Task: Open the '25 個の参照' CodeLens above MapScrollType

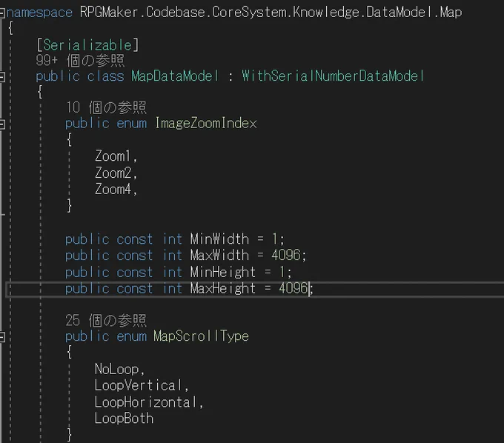Action: 106,320
